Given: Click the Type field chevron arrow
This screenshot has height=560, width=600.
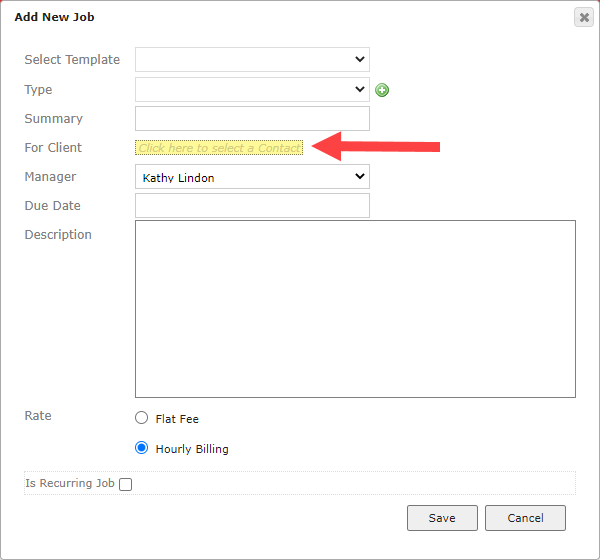Looking at the screenshot, I should click(x=360, y=89).
